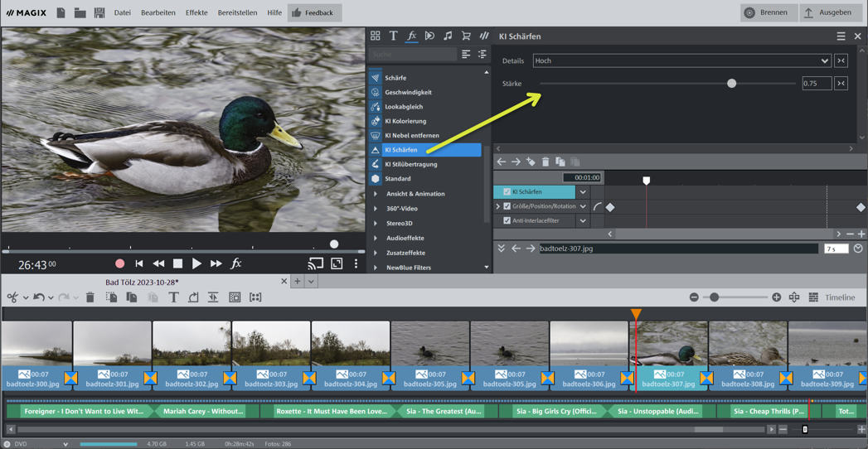Viewport: 868px width, 449px height.
Task: Add a new project tab with plus
Action: tap(298, 282)
